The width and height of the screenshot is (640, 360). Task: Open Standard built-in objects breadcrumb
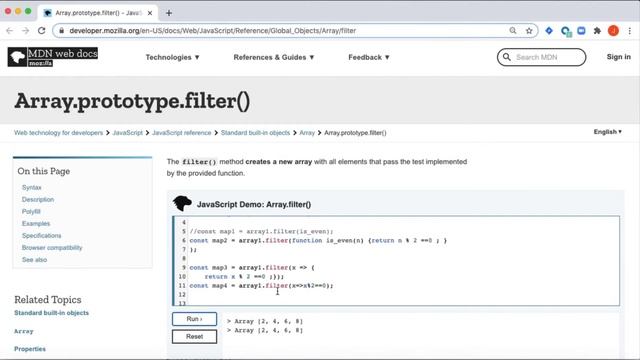tap(256, 133)
